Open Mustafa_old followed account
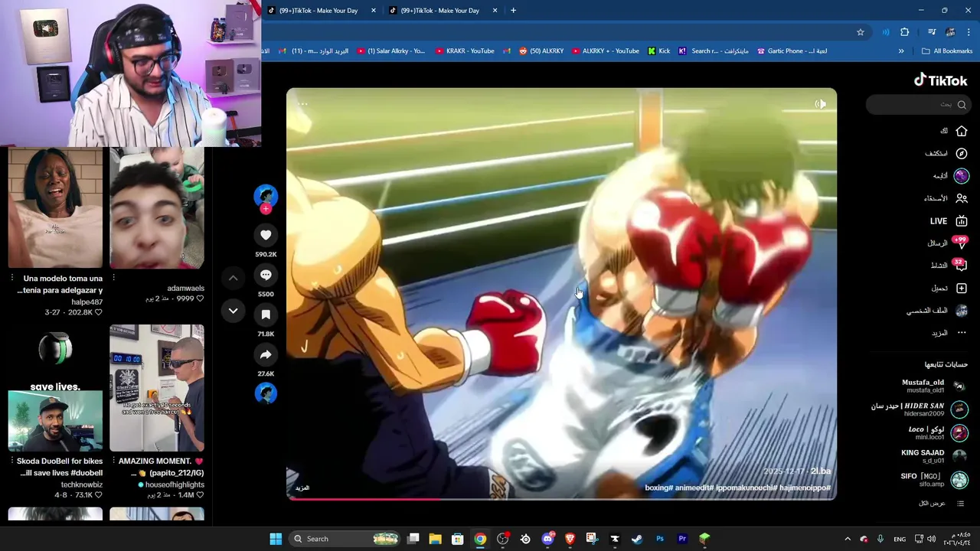The image size is (980, 551). pyautogui.click(x=934, y=386)
